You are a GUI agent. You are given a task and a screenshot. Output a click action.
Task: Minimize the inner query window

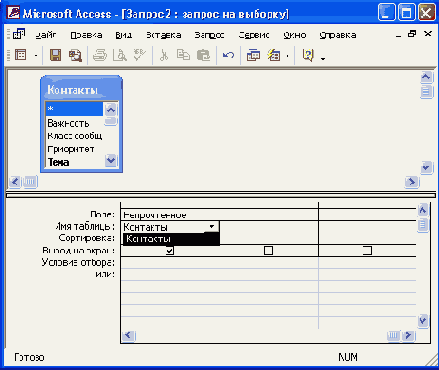[x=398, y=35]
